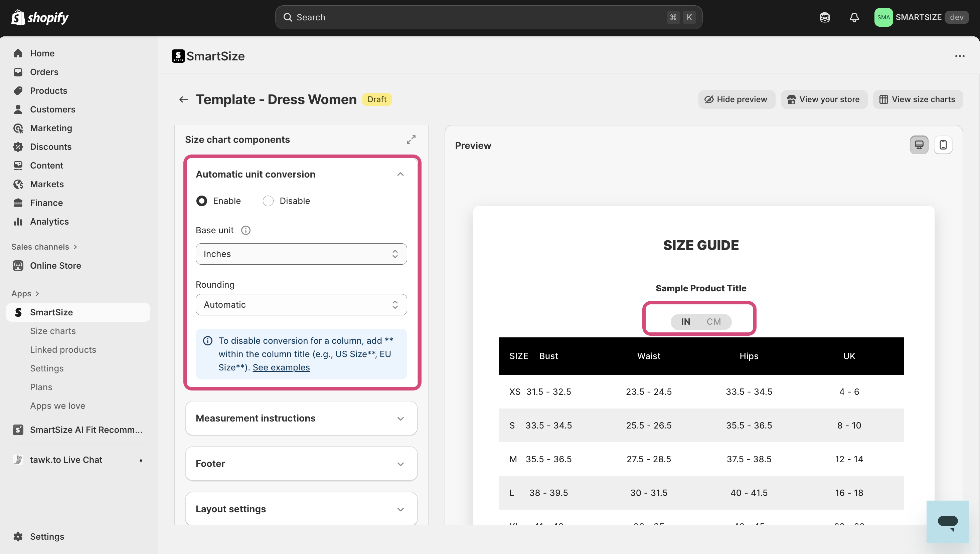The width and height of the screenshot is (980, 554).
Task: Switch preview to desktop view icon
Action: [x=919, y=145]
